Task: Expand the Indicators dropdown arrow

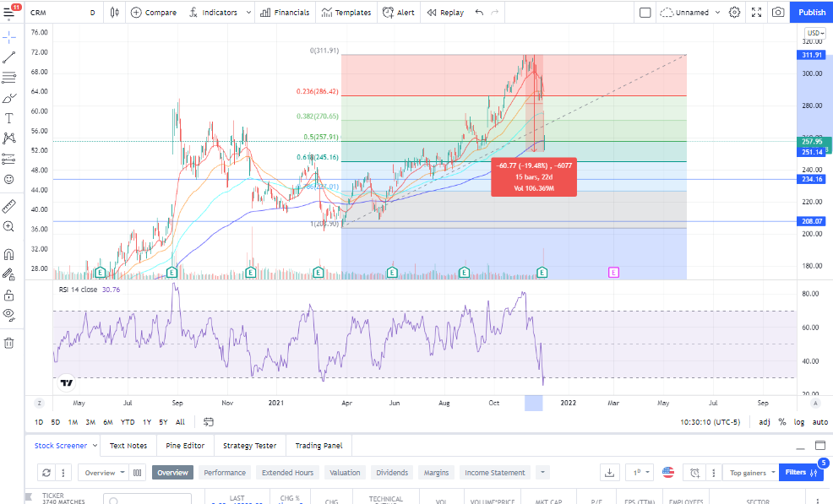Action: coord(246,13)
